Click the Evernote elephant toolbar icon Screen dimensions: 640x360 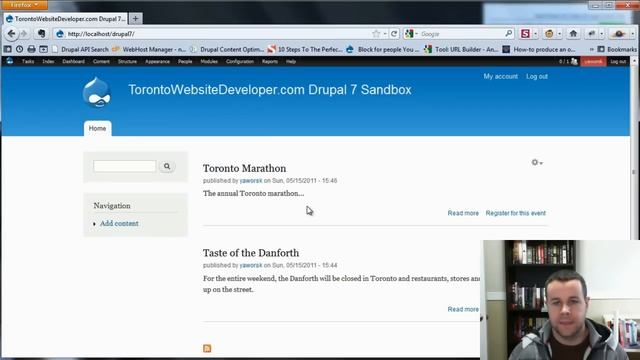(x=41, y=34)
